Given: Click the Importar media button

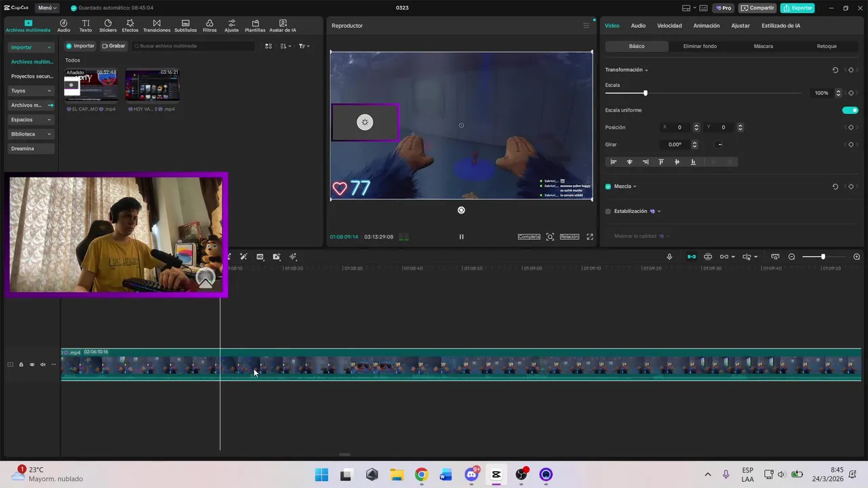Looking at the screenshot, I should tap(80, 46).
